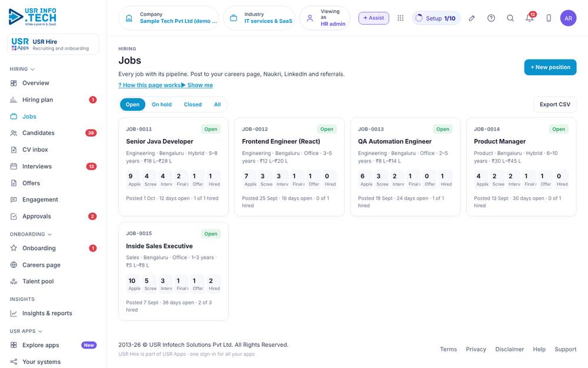Click the Assist button
Screen dimensions: 588x368
coord(373,18)
